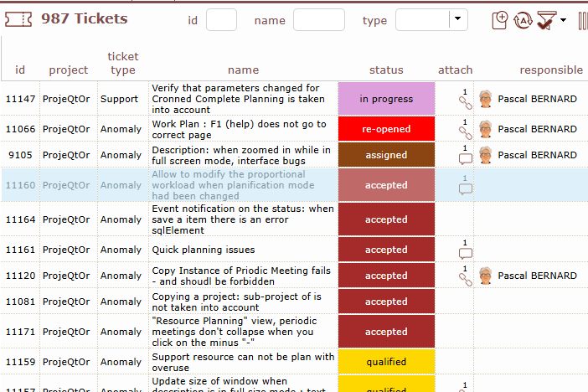Sort tickets by the status column header
Image resolution: width=588 pixels, height=392 pixels.
[386, 70]
